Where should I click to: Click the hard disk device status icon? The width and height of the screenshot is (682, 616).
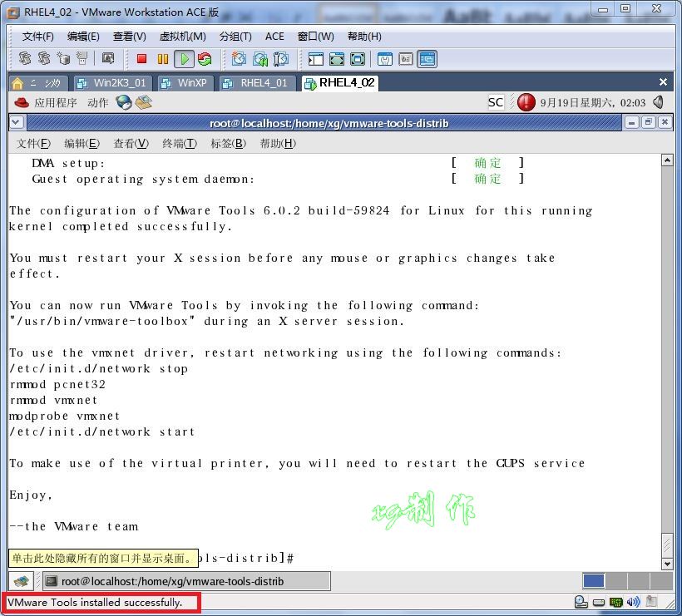(x=599, y=602)
